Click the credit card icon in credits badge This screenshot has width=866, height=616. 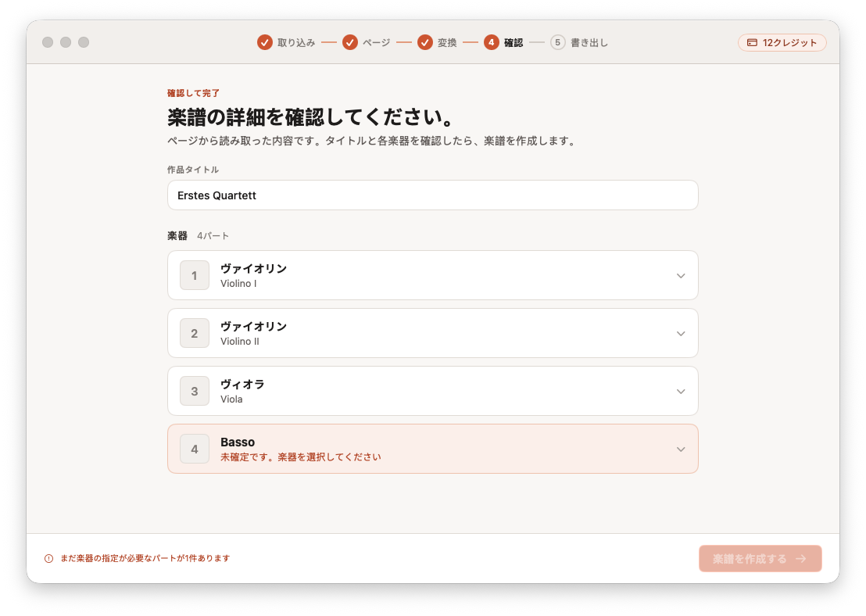coord(752,42)
